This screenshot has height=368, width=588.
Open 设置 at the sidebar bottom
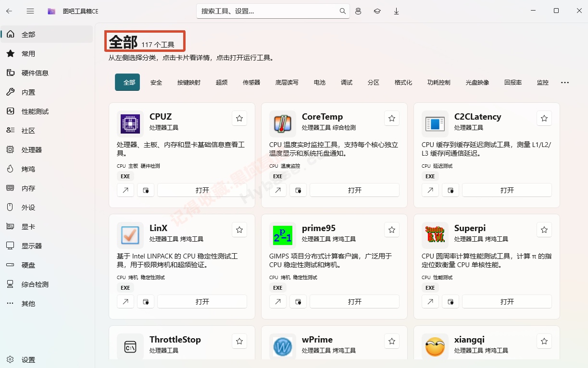pos(47,360)
